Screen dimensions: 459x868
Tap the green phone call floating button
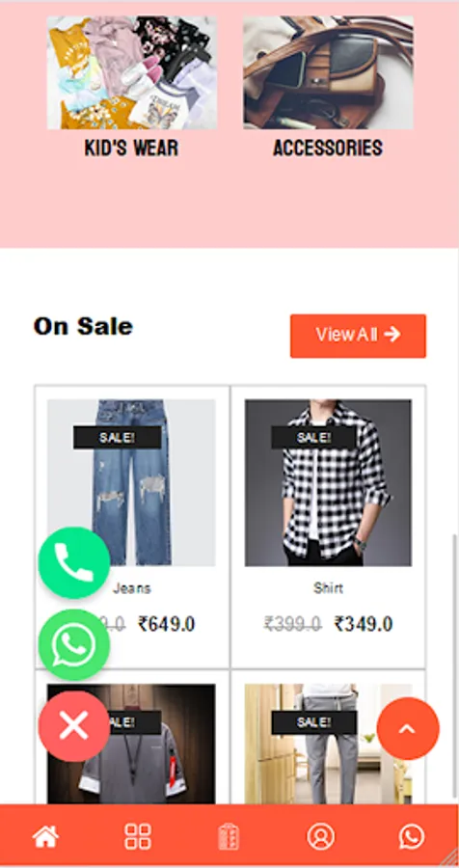pos(74,562)
